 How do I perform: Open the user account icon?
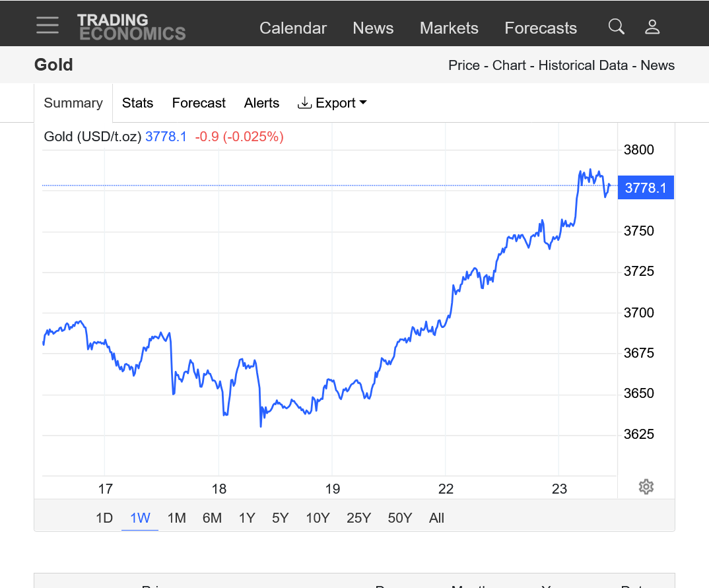tap(652, 26)
